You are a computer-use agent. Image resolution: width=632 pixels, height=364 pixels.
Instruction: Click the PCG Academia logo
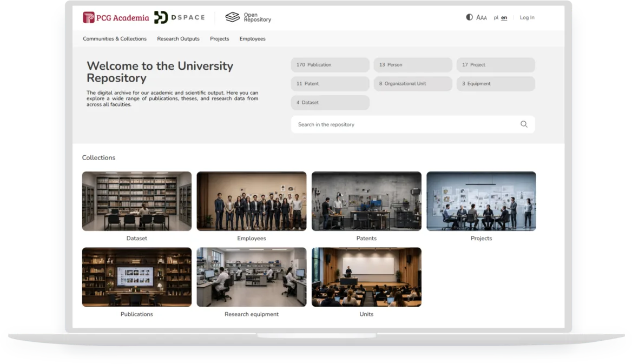(x=116, y=17)
